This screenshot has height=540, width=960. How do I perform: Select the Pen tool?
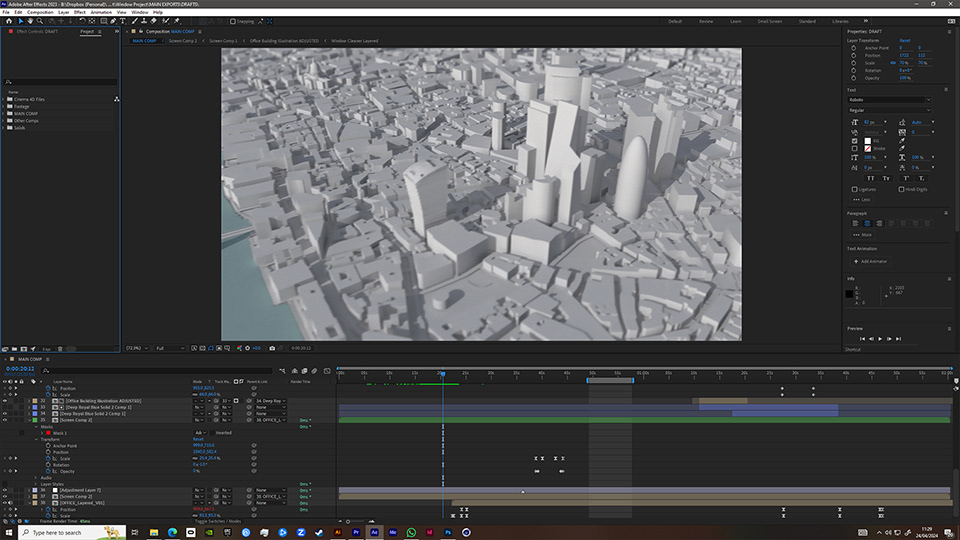point(113,21)
